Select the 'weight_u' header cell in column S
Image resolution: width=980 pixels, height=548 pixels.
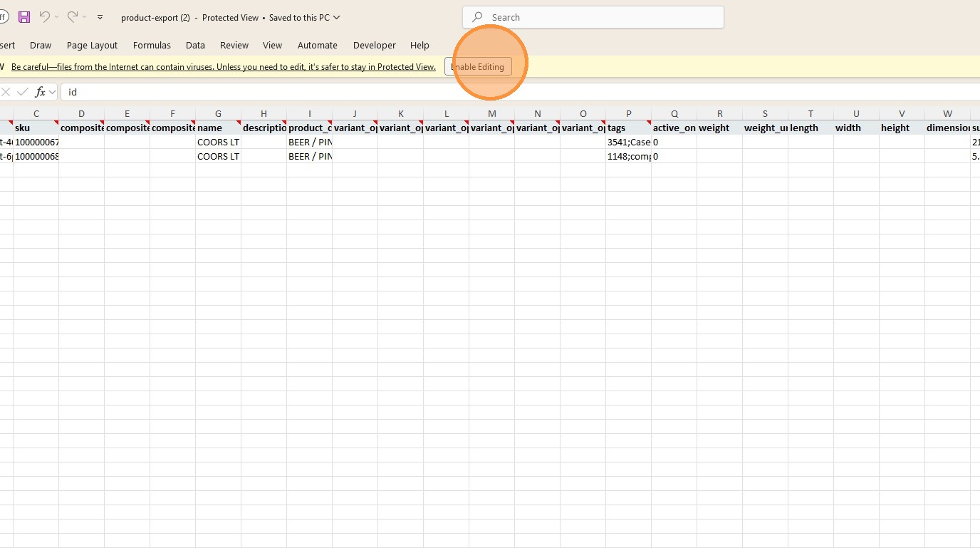click(766, 128)
